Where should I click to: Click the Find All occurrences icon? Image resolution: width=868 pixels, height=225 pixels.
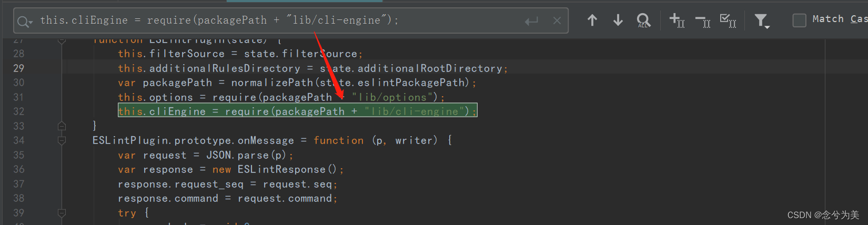pos(643,21)
